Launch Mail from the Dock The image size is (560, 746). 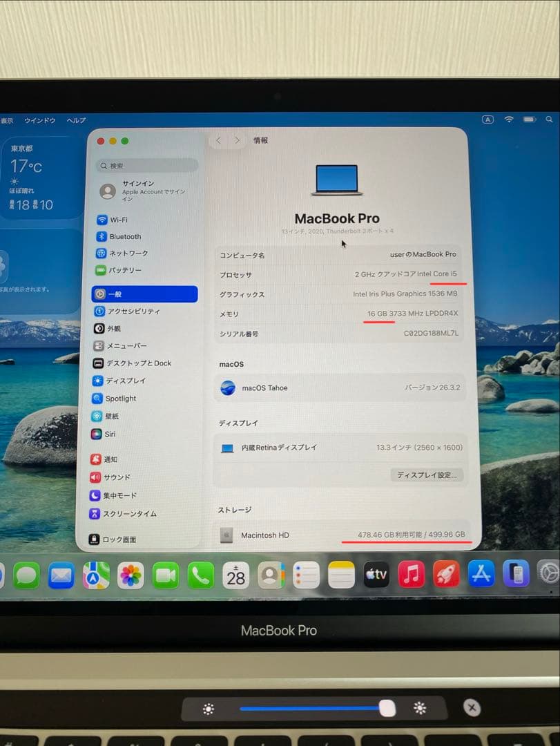(x=61, y=575)
